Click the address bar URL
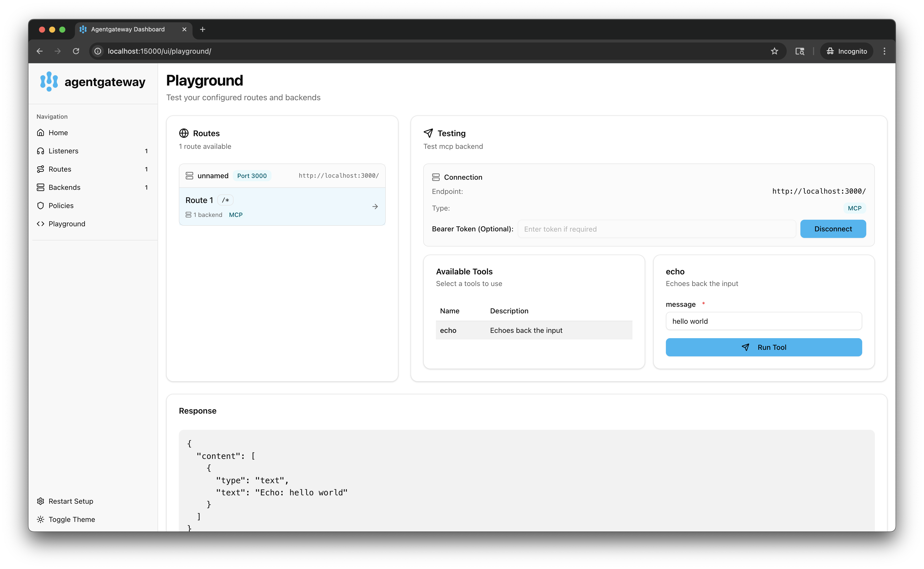This screenshot has height=569, width=924. click(x=159, y=51)
